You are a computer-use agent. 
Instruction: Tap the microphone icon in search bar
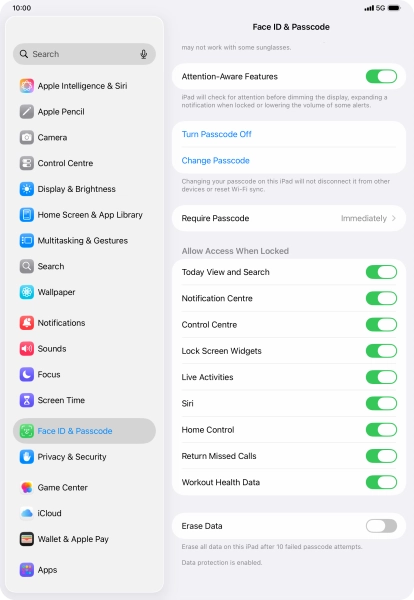[143, 54]
